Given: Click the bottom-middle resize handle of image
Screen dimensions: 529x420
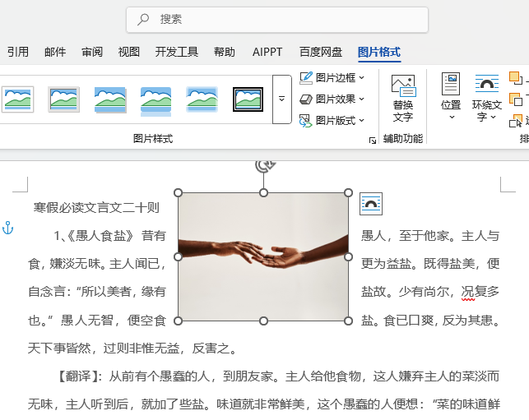Looking at the screenshot, I should coord(263,321).
